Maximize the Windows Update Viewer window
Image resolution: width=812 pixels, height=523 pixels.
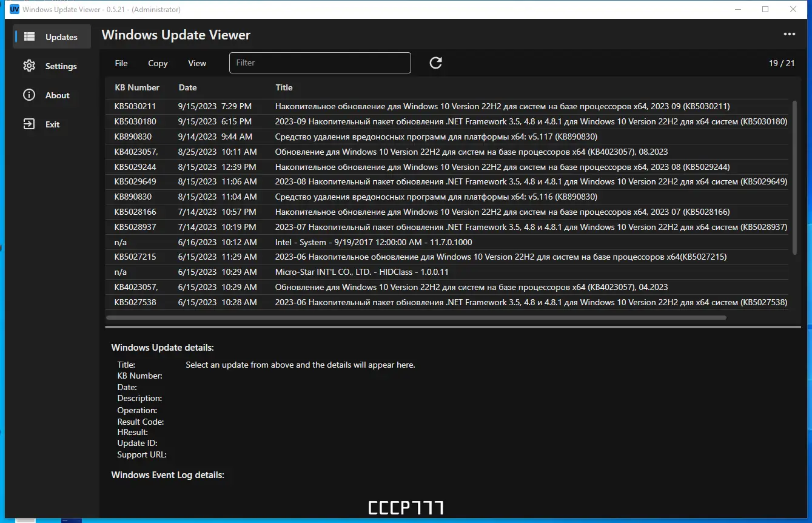765,10
